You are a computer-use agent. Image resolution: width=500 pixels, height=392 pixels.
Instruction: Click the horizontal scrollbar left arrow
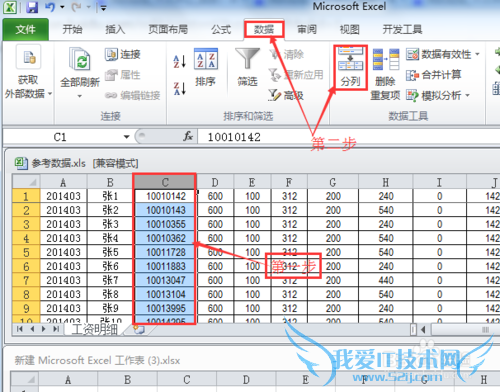(423, 329)
